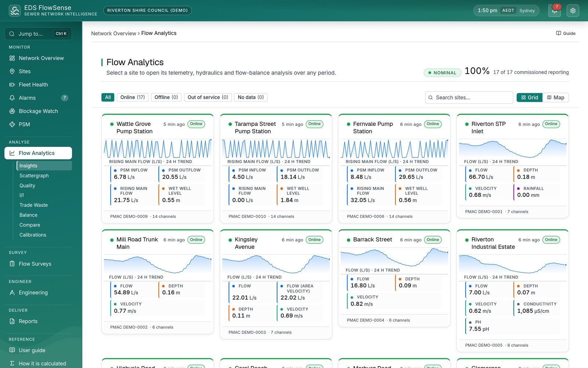
Task: Filter by Online (17) sites
Action: [133, 97]
